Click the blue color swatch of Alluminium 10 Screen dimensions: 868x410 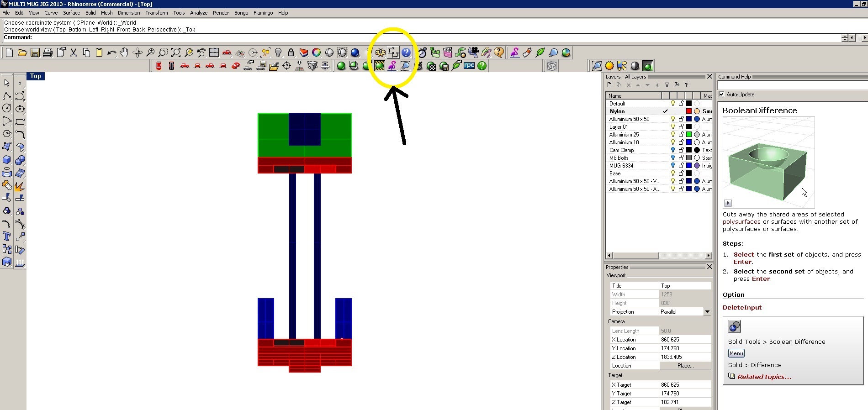pyautogui.click(x=689, y=142)
